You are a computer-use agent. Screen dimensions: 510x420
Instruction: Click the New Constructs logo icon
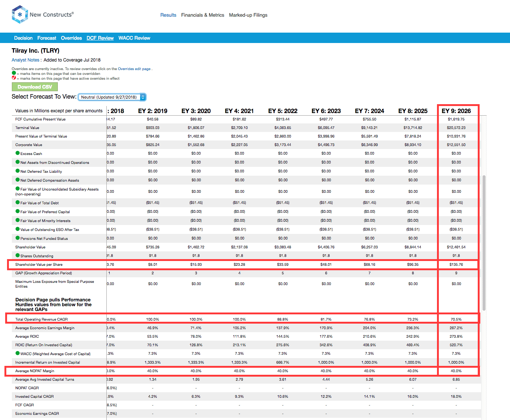coord(20,14)
